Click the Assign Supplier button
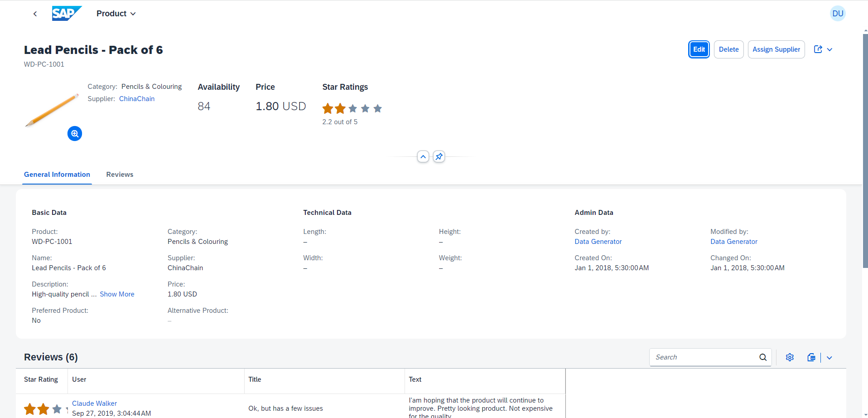 (776, 49)
